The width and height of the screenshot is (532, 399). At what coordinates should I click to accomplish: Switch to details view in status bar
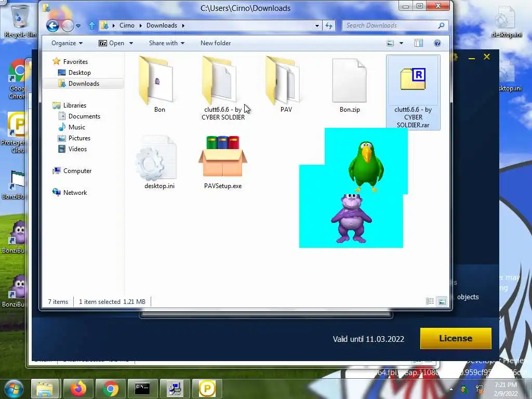tap(430, 301)
